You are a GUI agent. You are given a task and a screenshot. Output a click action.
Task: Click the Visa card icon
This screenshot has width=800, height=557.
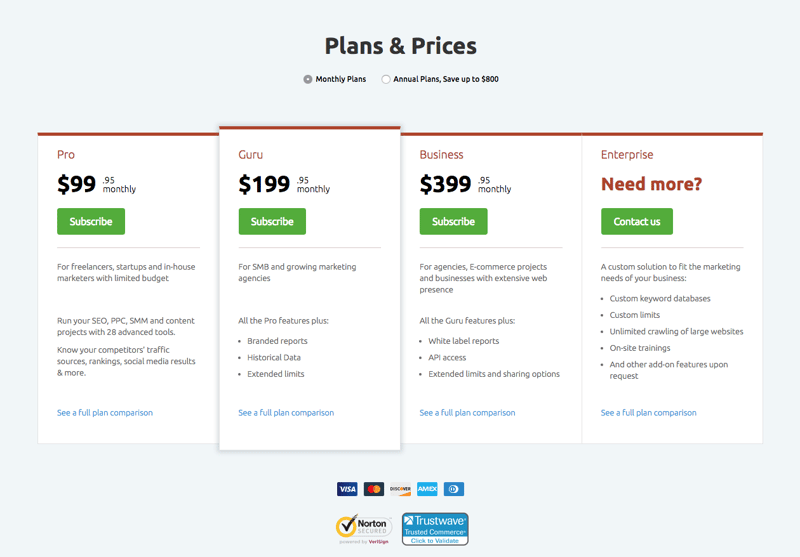(347, 489)
